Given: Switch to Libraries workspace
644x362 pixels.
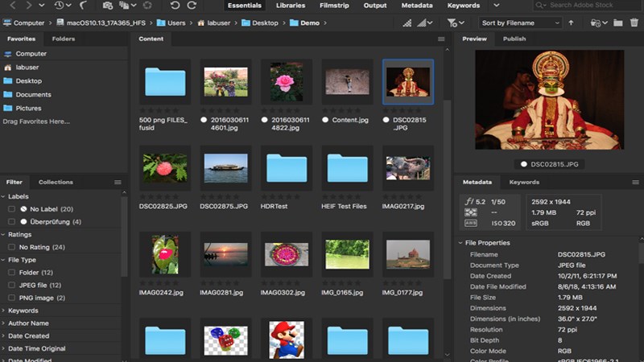Looking at the screenshot, I should pos(291,6).
